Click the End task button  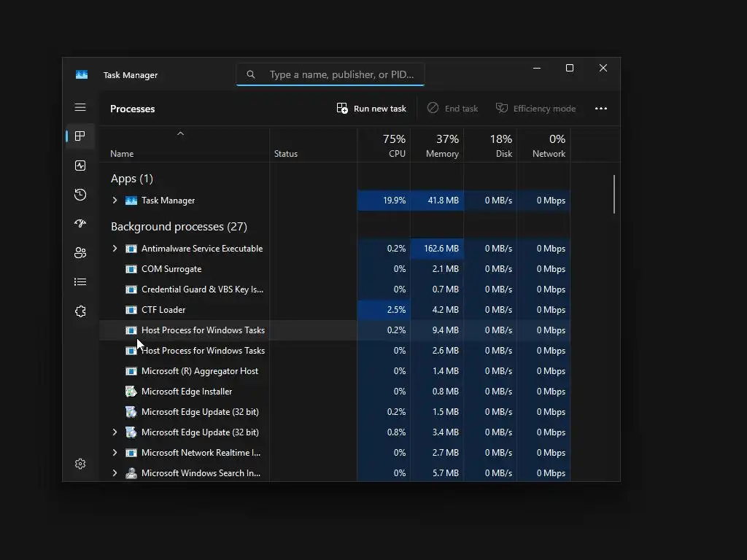pos(452,109)
